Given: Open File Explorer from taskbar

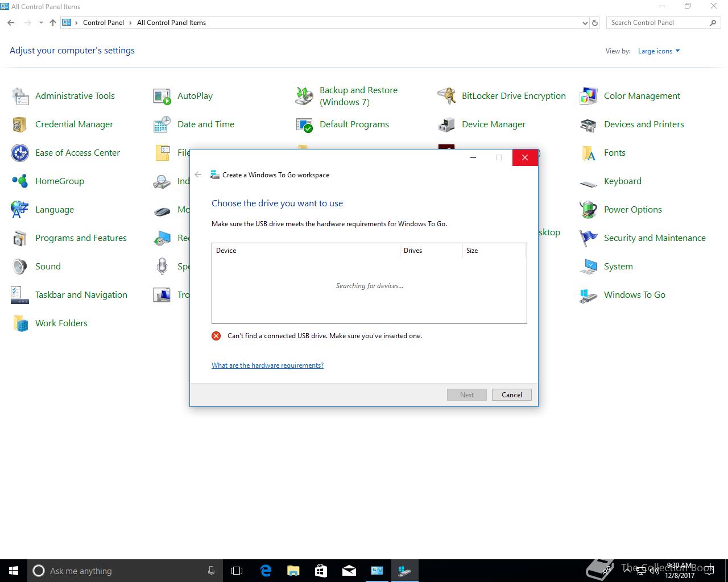Looking at the screenshot, I should [293, 571].
